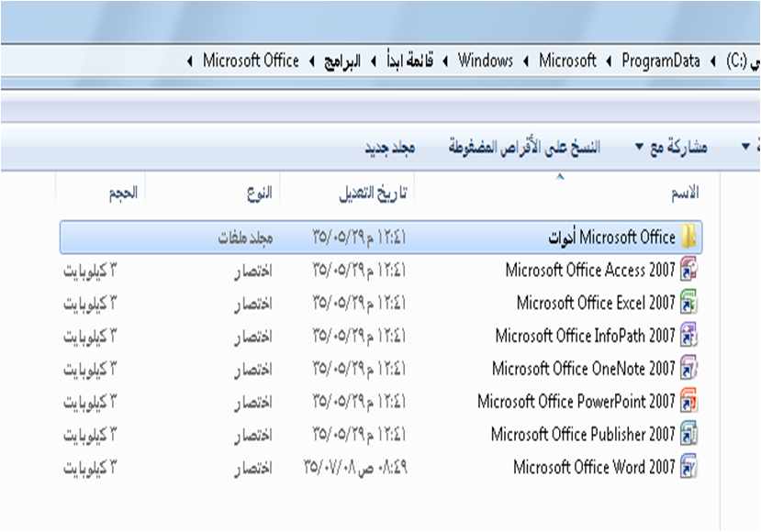Click the Microsoft Office InfoPath 2007 shortcut icon

(x=688, y=335)
